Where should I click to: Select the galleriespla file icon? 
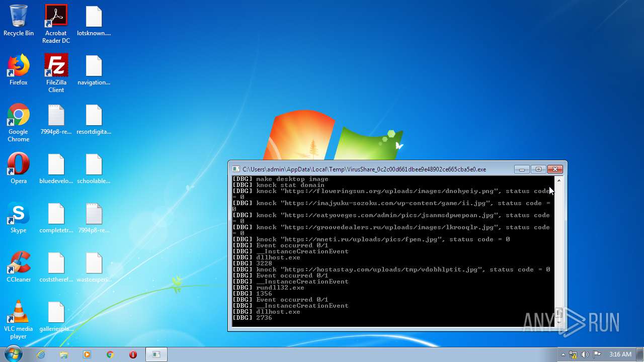click(56, 316)
